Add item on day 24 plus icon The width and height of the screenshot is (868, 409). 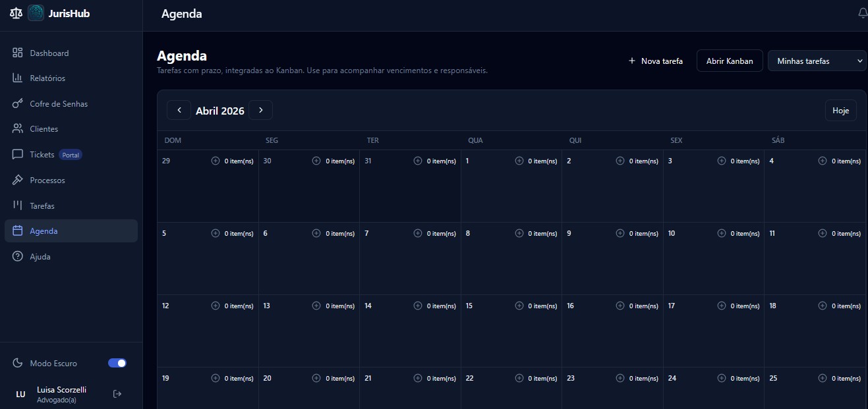[722, 378]
